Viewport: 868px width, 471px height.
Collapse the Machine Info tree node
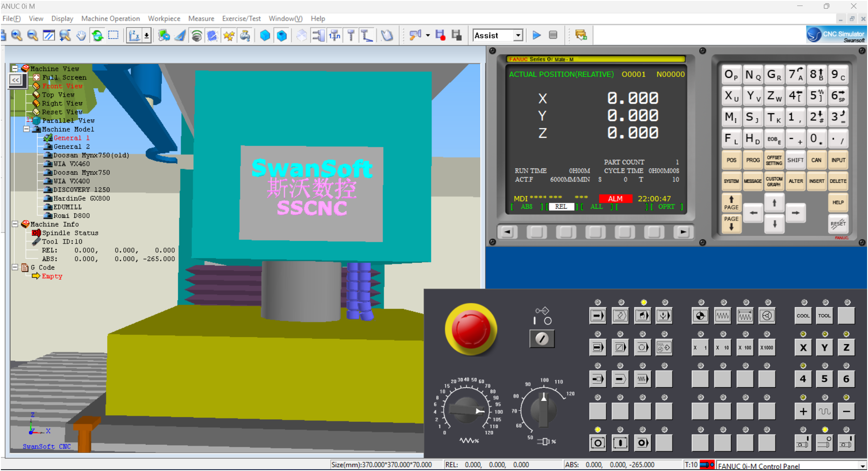pos(15,224)
